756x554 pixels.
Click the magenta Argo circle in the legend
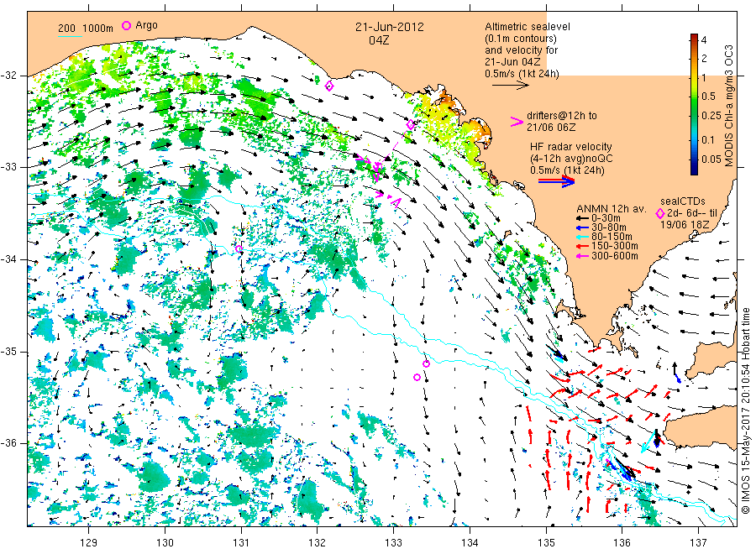[x=126, y=25]
